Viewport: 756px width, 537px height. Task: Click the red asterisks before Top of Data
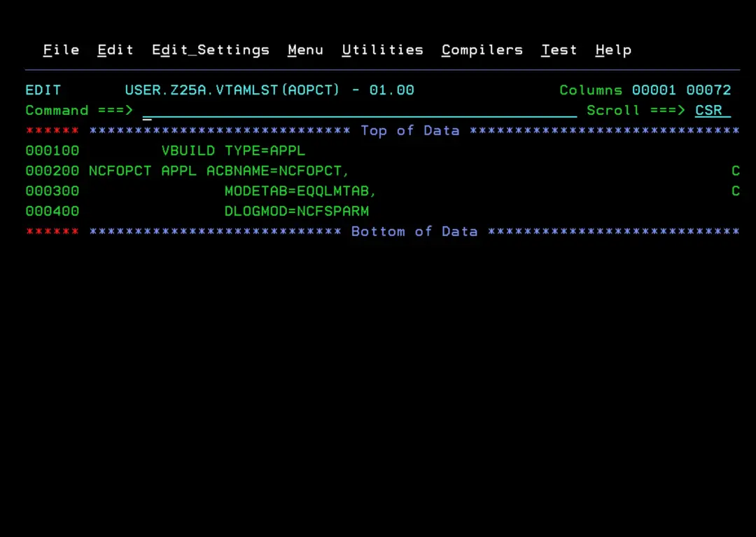[52, 131]
